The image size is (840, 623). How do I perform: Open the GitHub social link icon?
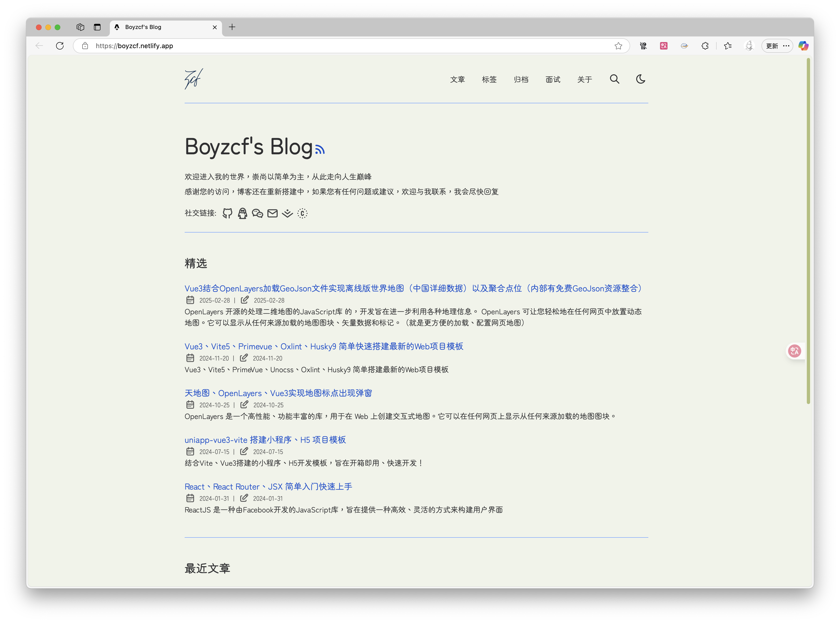point(227,213)
